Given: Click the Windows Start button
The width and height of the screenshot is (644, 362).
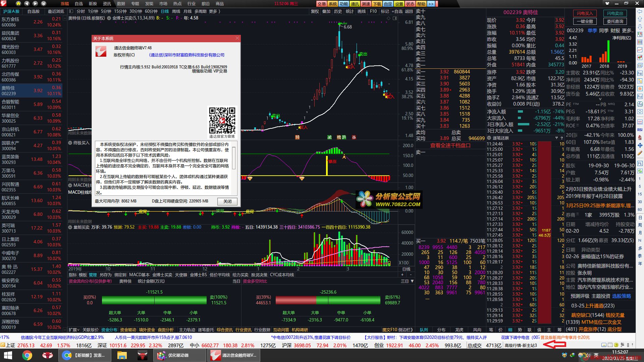Looking at the screenshot, I should click(8, 355).
